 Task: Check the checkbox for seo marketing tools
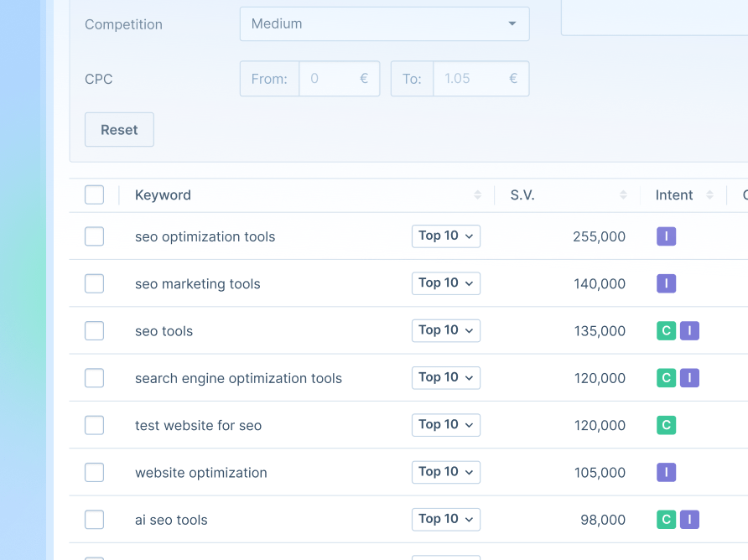tap(94, 283)
